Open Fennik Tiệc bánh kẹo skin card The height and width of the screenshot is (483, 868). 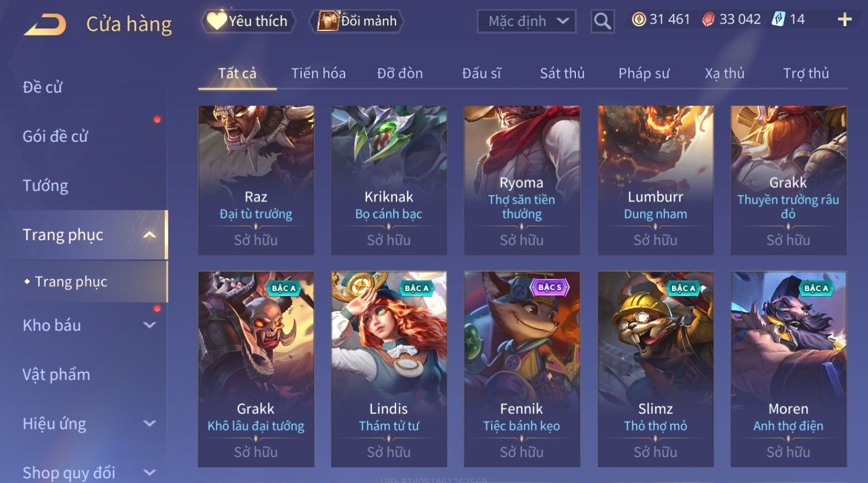tap(522, 369)
